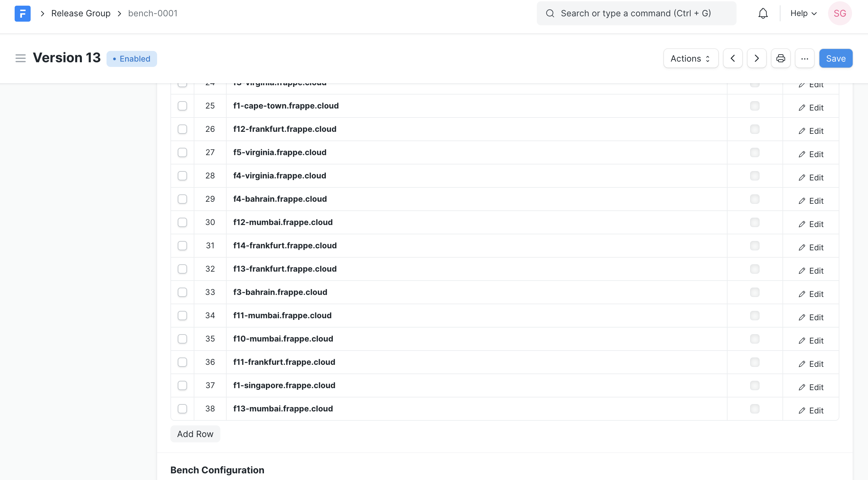868x480 pixels.
Task: Open Release Group breadcrumb
Action: (x=81, y=14)
